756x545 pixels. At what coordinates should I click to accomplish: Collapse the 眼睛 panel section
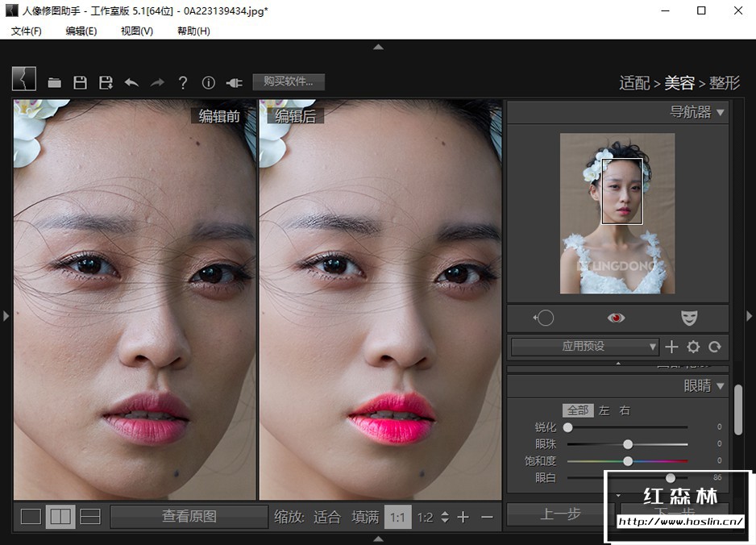tap(720, 386)
